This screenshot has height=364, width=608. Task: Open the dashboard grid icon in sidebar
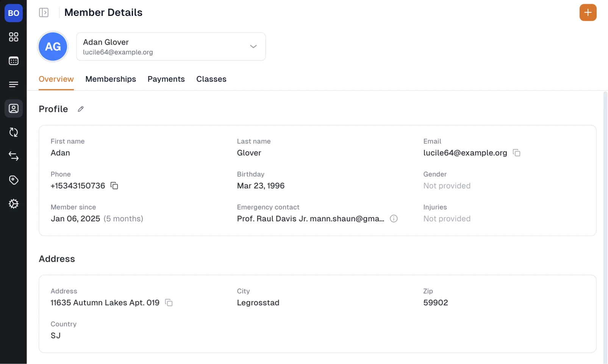(14, 37)
